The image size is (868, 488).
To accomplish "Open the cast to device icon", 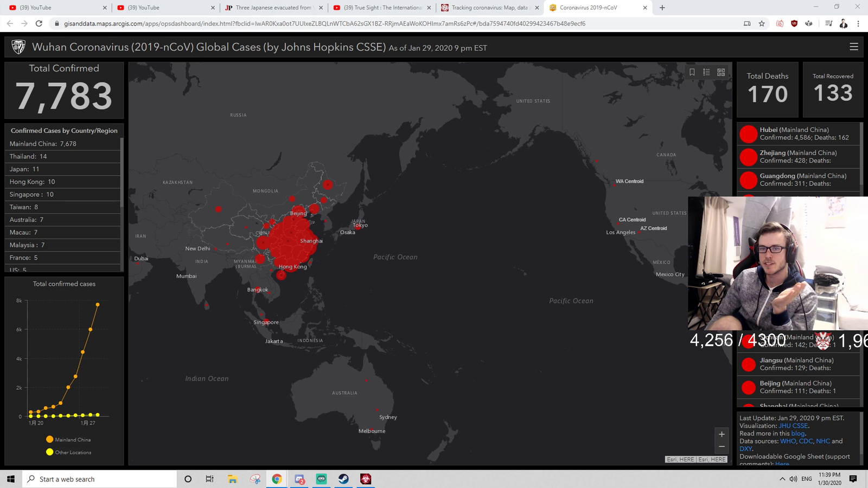I will point(747,23).
